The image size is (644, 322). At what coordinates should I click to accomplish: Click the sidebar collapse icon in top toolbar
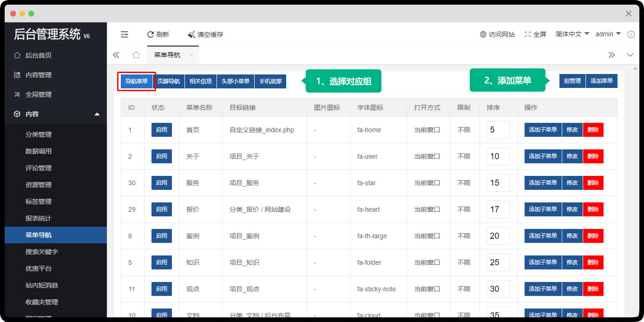[125, 34]
